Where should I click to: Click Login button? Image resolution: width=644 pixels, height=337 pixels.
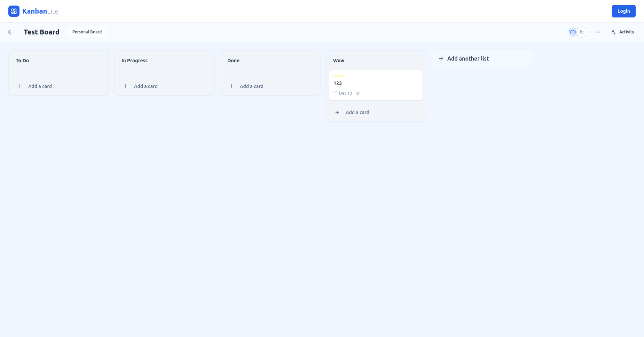[x=623, y=11]
